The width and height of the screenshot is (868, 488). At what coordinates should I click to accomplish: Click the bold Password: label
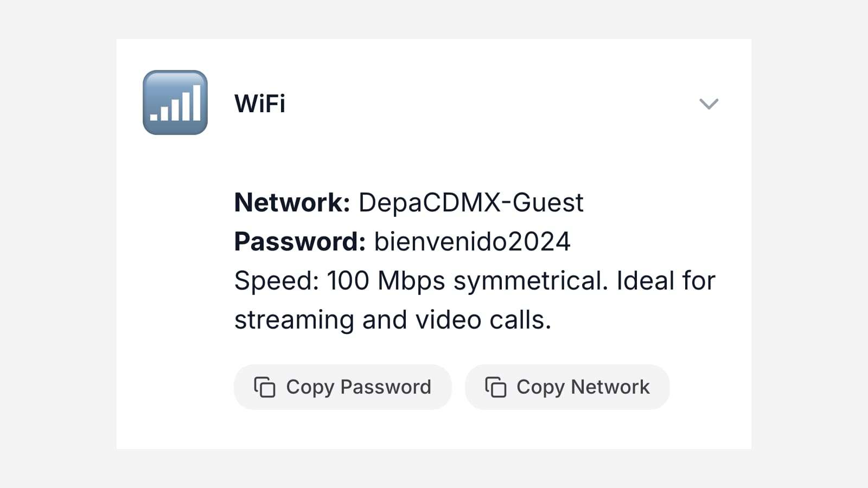[300, 242]
